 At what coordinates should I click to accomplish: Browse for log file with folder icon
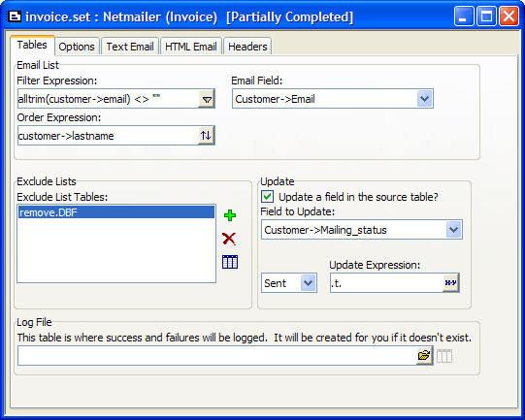coord(424,355)
